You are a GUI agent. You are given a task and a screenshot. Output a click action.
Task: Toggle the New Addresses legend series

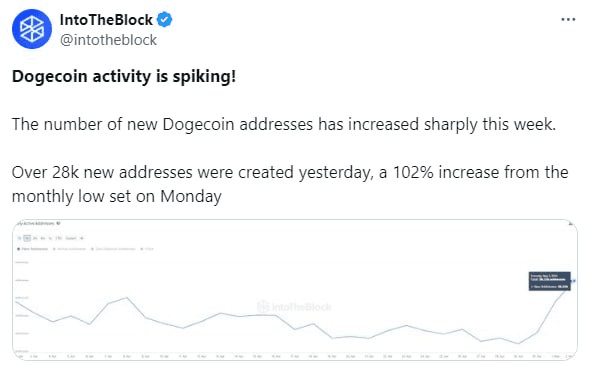(x=33, y=249)
